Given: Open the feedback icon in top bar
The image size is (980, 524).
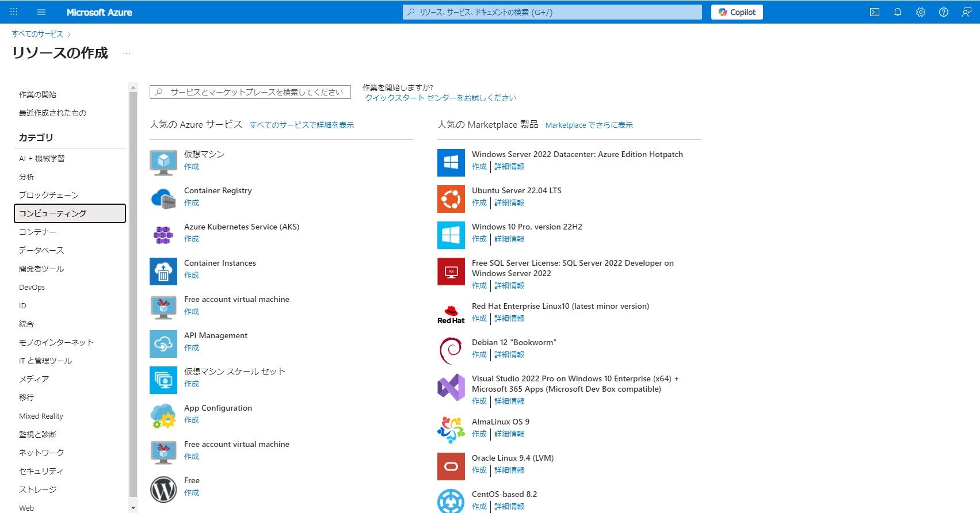Looking at the screenshot, I should click(x=967, y=12).
